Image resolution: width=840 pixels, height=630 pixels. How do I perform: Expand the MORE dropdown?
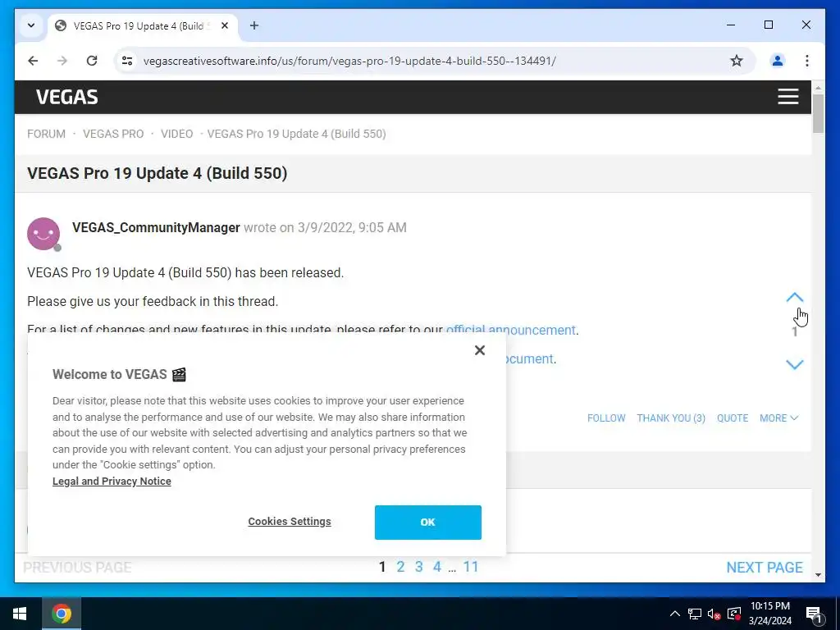pyautogui.click(x=779, y=418)
